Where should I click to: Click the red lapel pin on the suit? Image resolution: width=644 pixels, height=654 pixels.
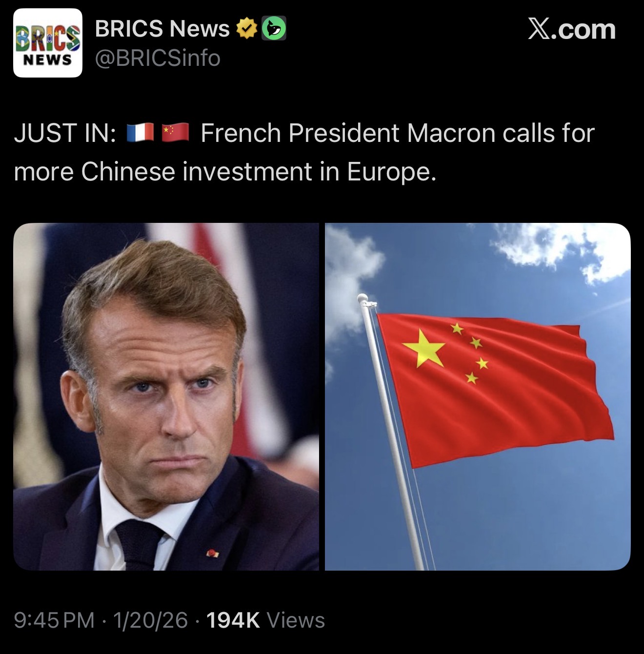pos(213,553)
